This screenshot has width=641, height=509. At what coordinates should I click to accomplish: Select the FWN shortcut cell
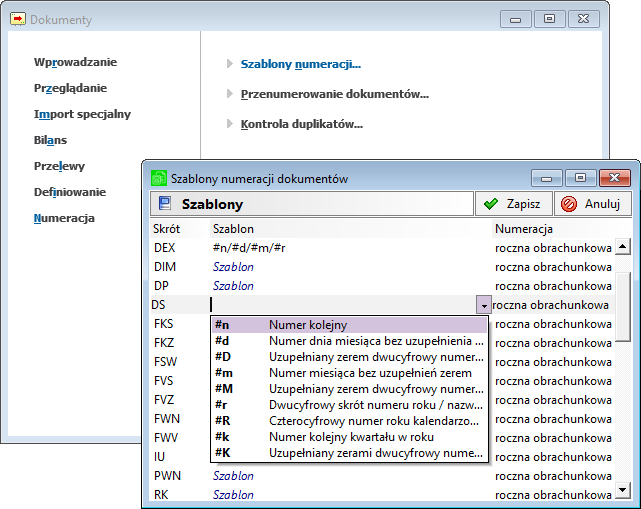coord(167,419)
